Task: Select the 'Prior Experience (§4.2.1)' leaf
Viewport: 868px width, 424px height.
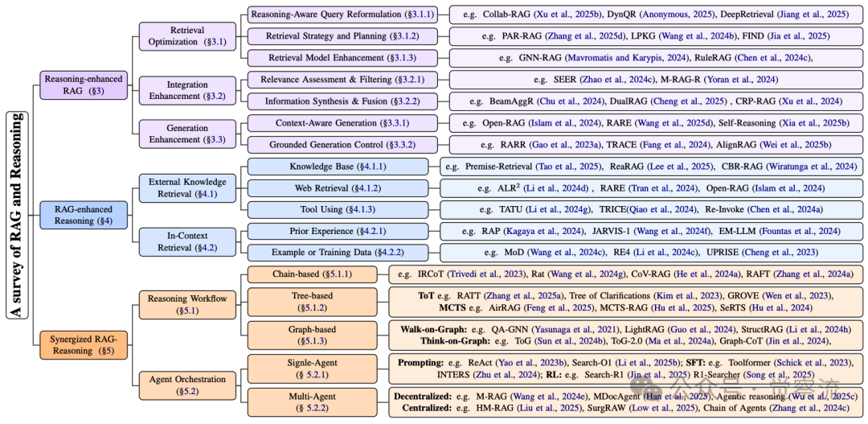Action: [338, 231]
